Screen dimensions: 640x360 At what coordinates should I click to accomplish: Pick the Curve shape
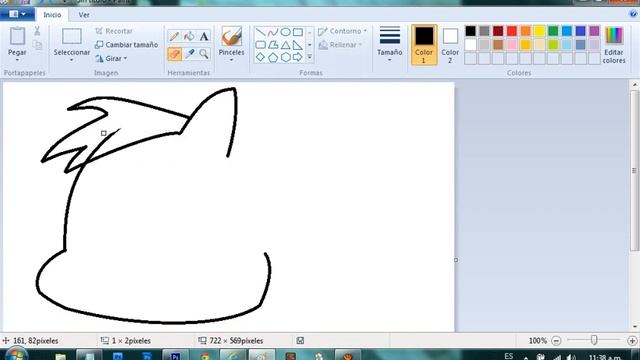273,32
